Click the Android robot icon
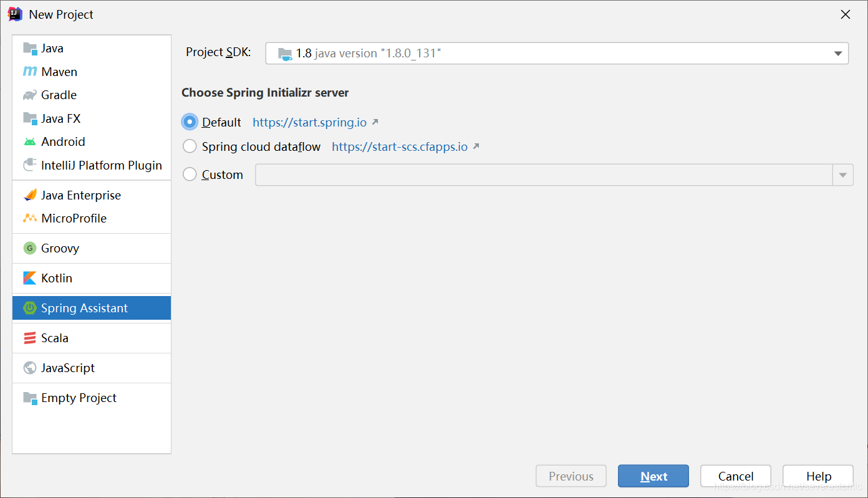Screen dimensions: 868x498 (x=30, y=141)
